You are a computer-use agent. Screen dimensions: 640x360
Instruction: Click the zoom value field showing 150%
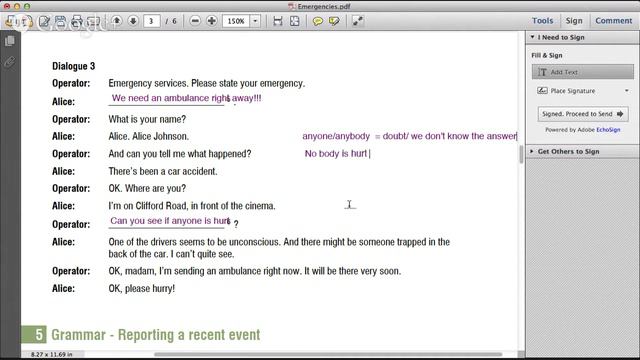[236, 21]
